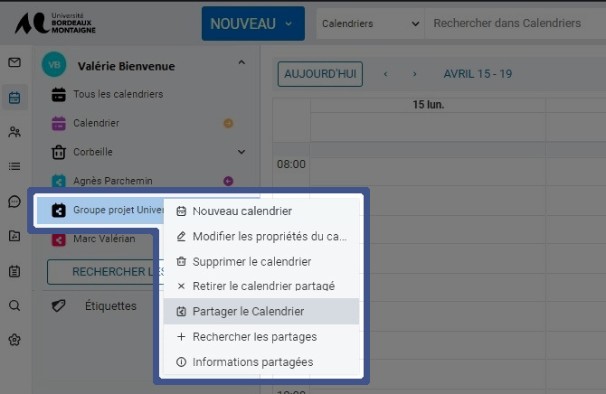Select Partager le Calendrier menu entry
606x394 pixels.
(x=262, y=311)
